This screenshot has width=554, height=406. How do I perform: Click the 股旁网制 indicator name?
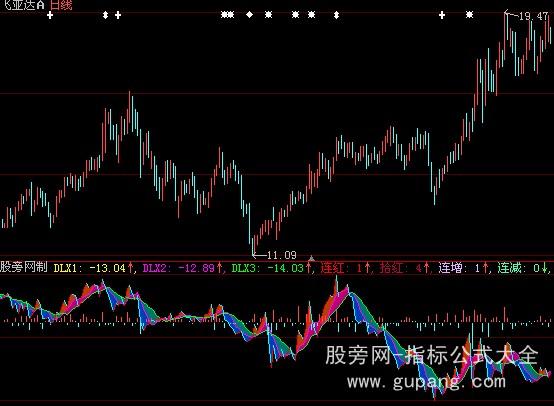pos(24,267)
